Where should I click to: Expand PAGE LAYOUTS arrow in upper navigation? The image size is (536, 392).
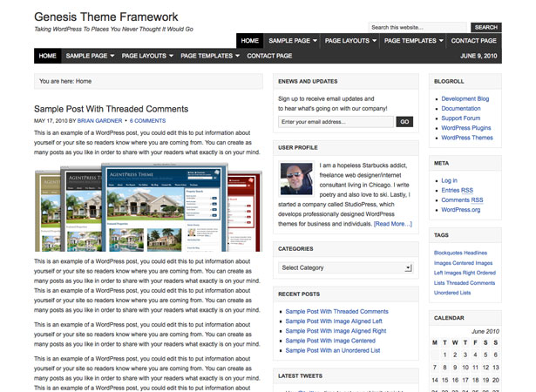pos(374,41)
